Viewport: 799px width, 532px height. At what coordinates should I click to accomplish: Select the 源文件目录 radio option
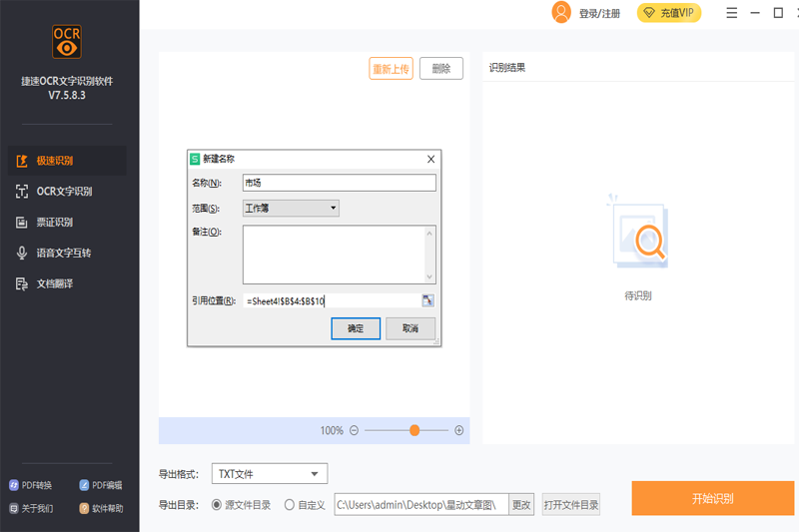(217, 505)
